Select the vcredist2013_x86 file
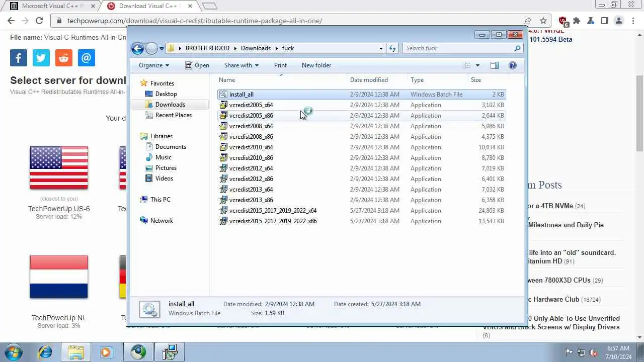The image size is (644, 362). tap(361, 200)
